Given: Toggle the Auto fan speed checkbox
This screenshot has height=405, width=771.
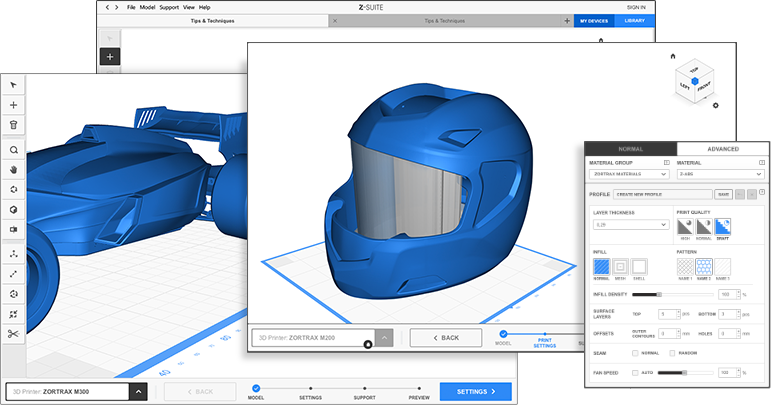Looking at the screenshot, I should pyautogui.click(x=636, y=372).
